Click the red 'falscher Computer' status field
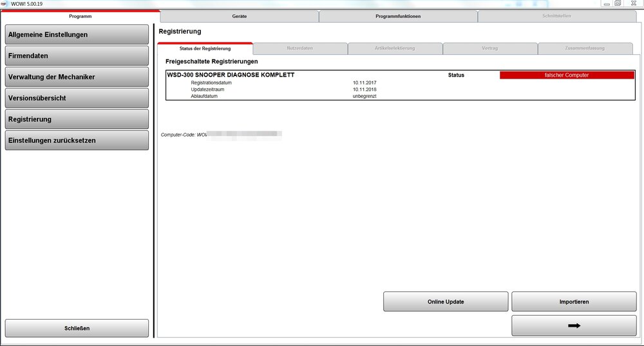 coord(567,75)
